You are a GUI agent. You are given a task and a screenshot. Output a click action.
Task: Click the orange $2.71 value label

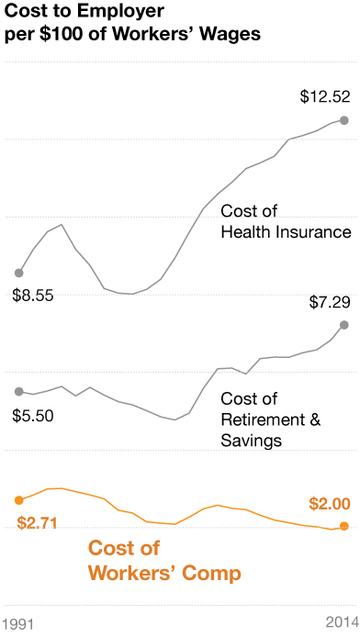click(x=37, y=523)
